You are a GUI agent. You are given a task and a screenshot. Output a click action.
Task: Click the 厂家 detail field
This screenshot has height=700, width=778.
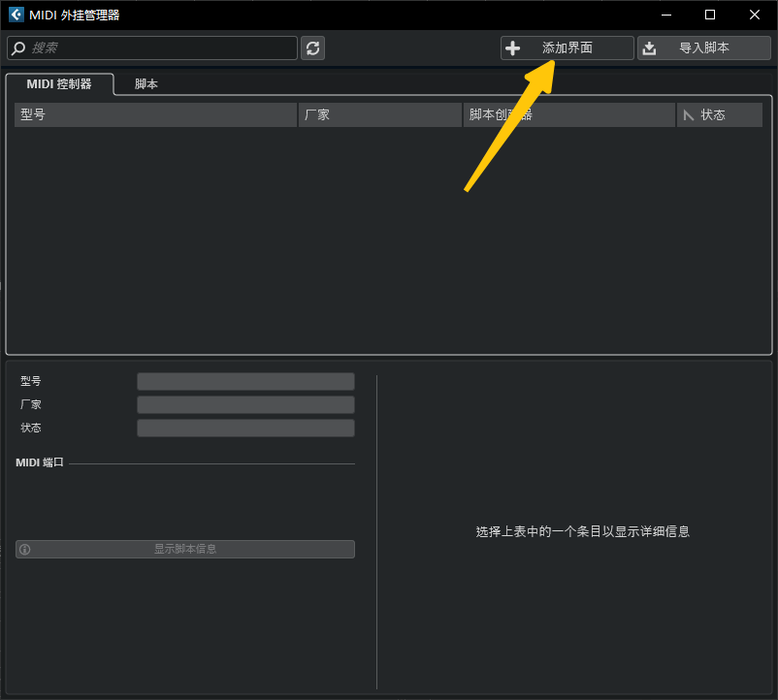245,404
